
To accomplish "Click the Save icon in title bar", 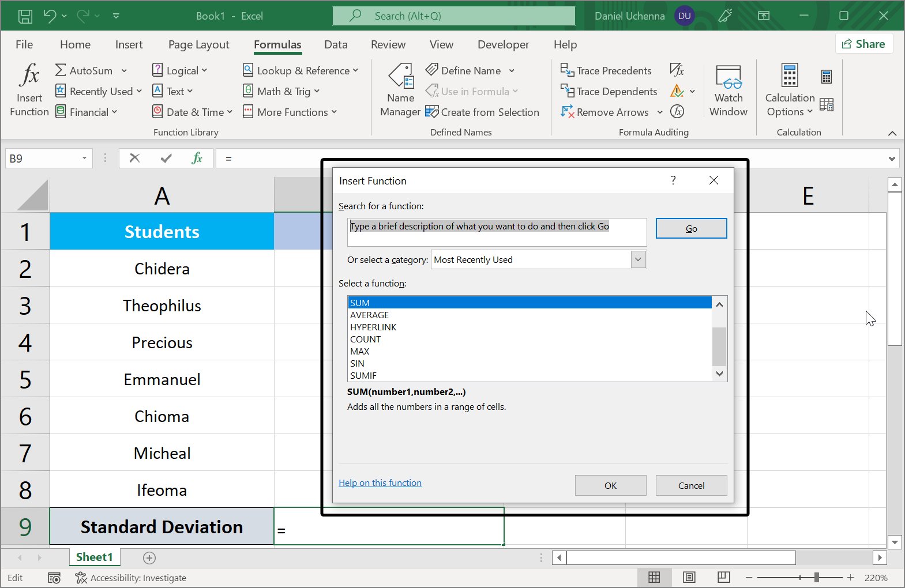I will tap(25, 16).
